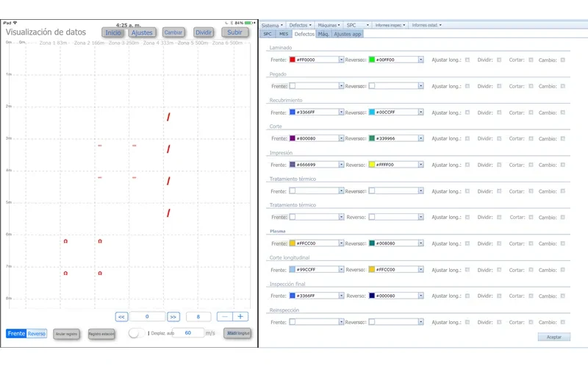Viewport: 588px width, 375px height.
Task: Switch to the SPC tab
Action: pos(268,34)
